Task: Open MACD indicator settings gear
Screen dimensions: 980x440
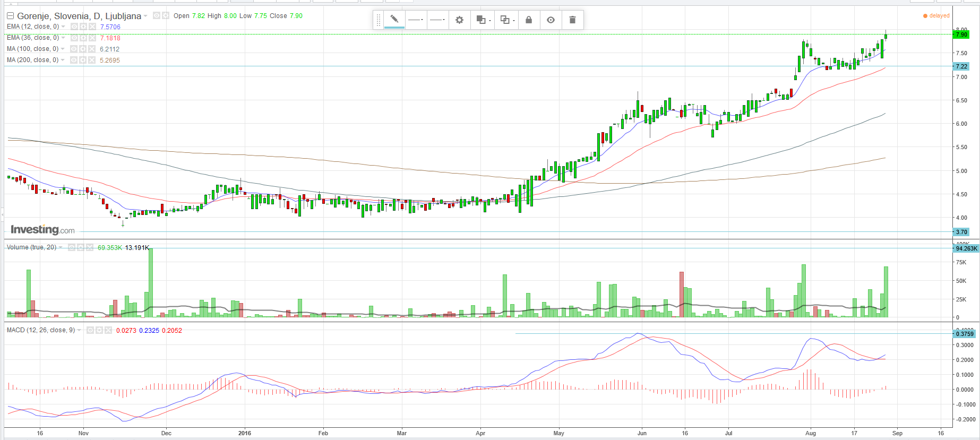Action: (x=99, y=330)
